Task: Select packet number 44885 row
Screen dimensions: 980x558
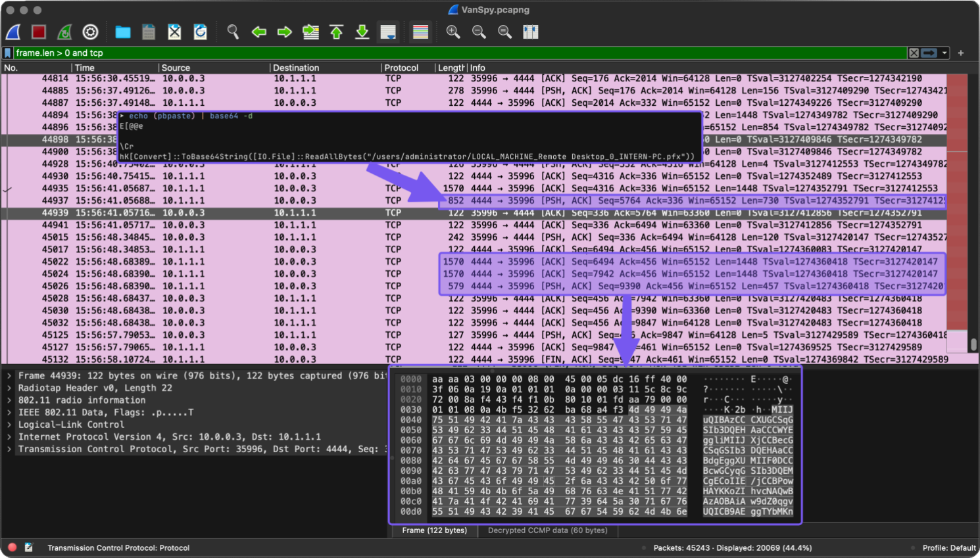Action: tap(474, 91)
